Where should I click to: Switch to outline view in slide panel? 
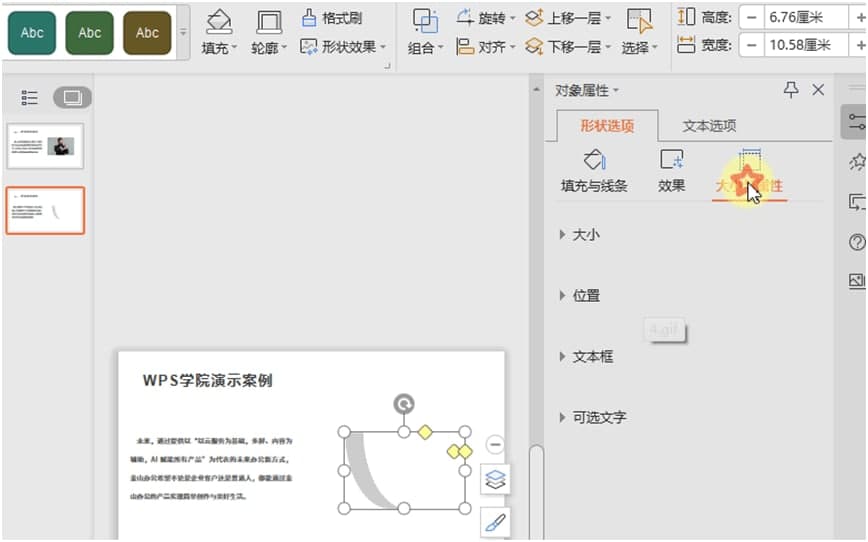pyautogui.click(x=29, y=98)
